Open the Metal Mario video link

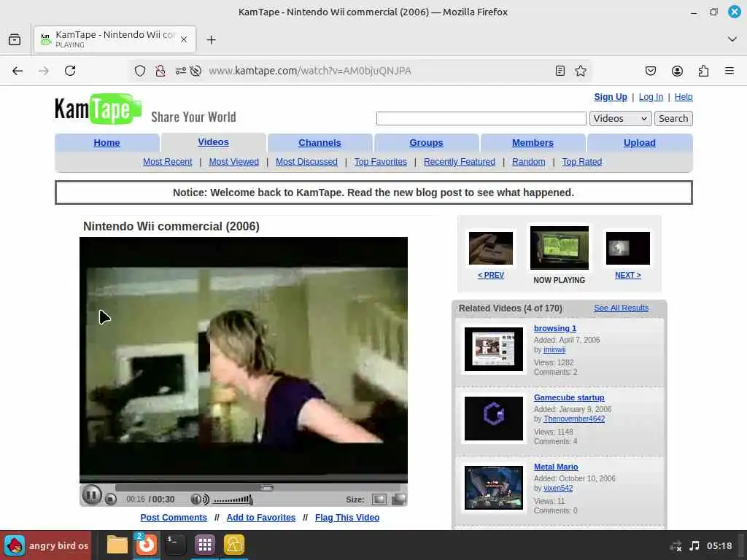pyautogui.click(x=555, y=467)
